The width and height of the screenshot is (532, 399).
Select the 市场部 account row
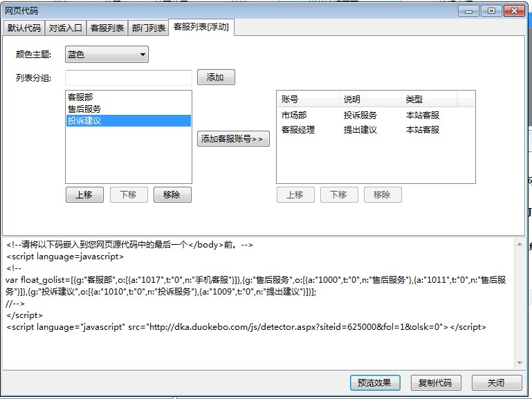(x=294, y=115)
